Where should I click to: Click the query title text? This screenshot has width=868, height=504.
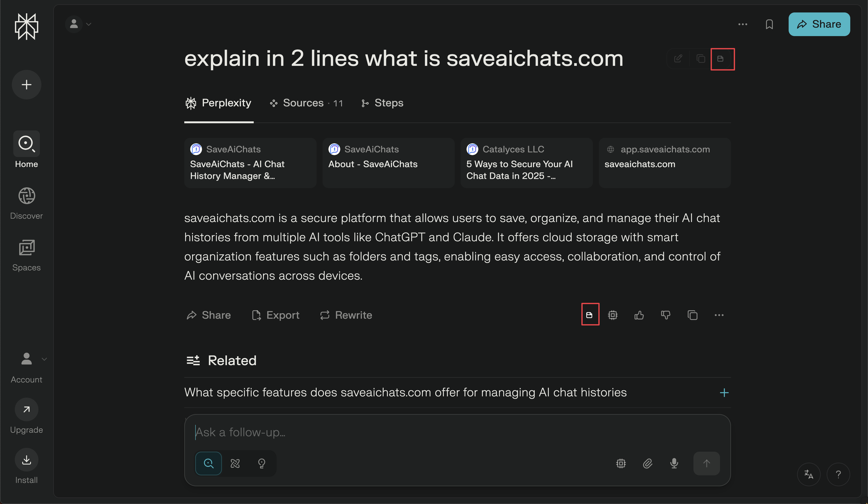pyautogui.click(x=404, y=58)
